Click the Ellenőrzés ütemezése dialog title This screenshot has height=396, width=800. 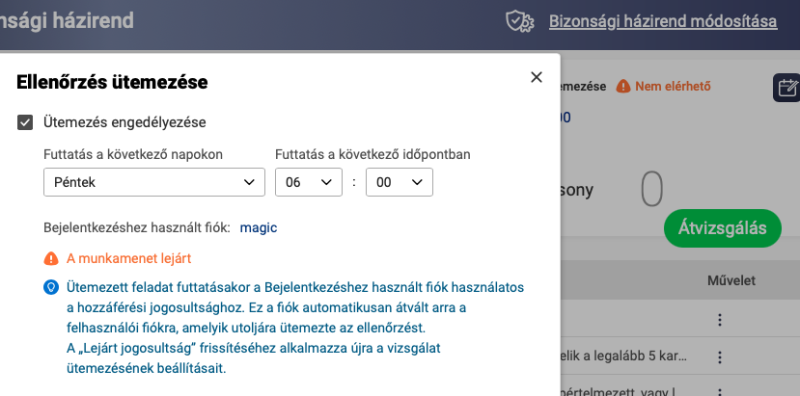pos(112,82)
